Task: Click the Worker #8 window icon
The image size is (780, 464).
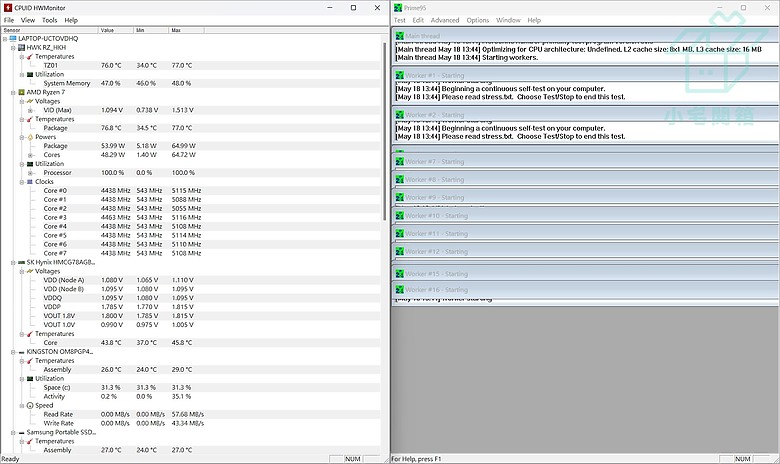Action: [x=399, y=180]
